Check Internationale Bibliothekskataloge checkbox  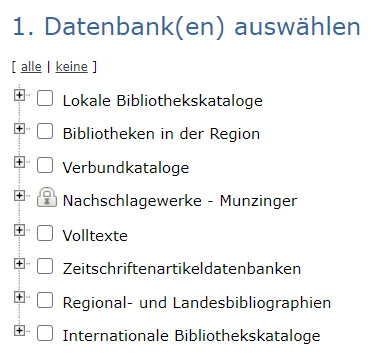45,333
